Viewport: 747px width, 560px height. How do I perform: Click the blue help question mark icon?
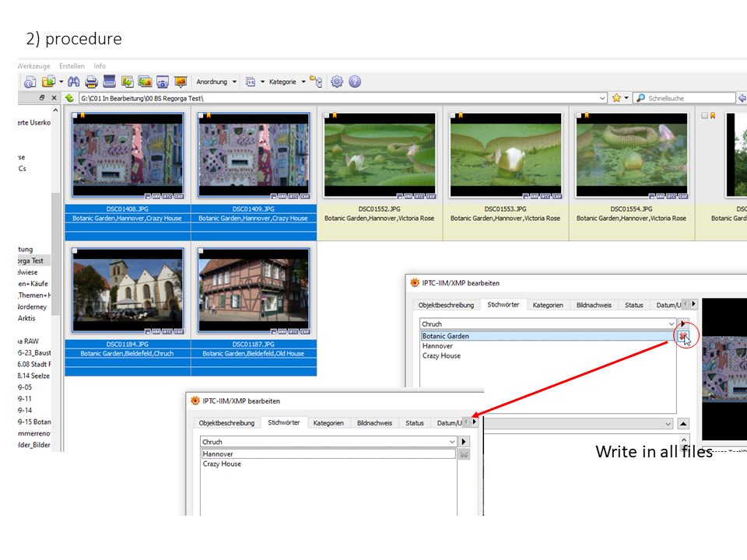tap(355, 82)
